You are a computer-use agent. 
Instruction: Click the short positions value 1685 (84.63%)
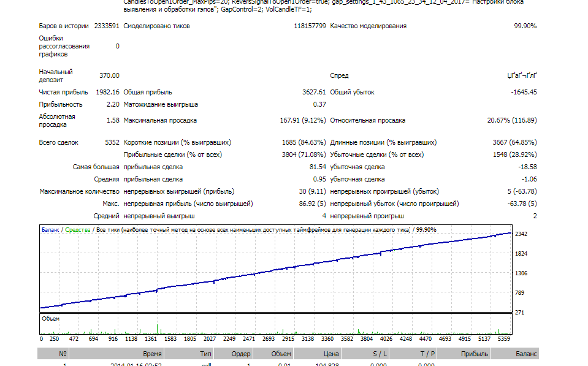[304, 142]
